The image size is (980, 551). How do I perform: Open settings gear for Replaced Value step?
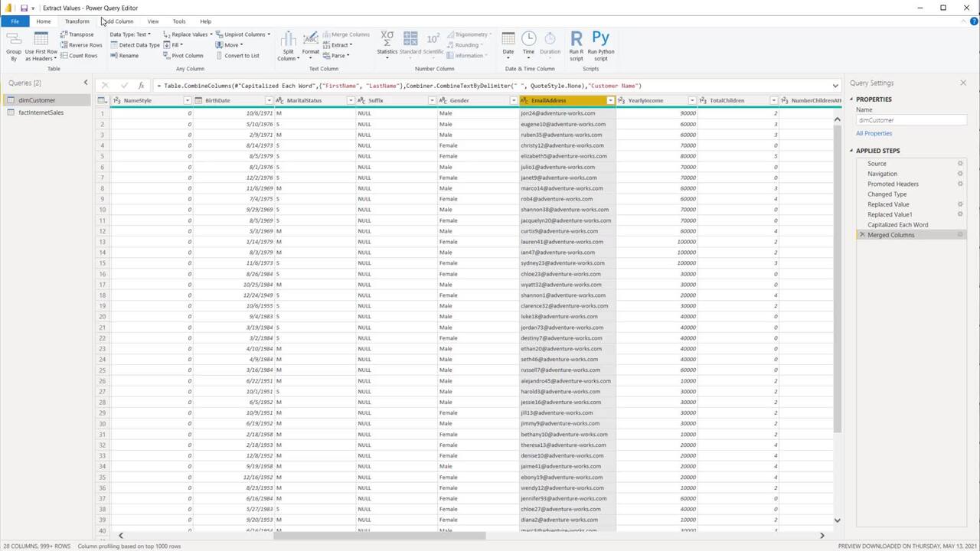tap(960, 204)
